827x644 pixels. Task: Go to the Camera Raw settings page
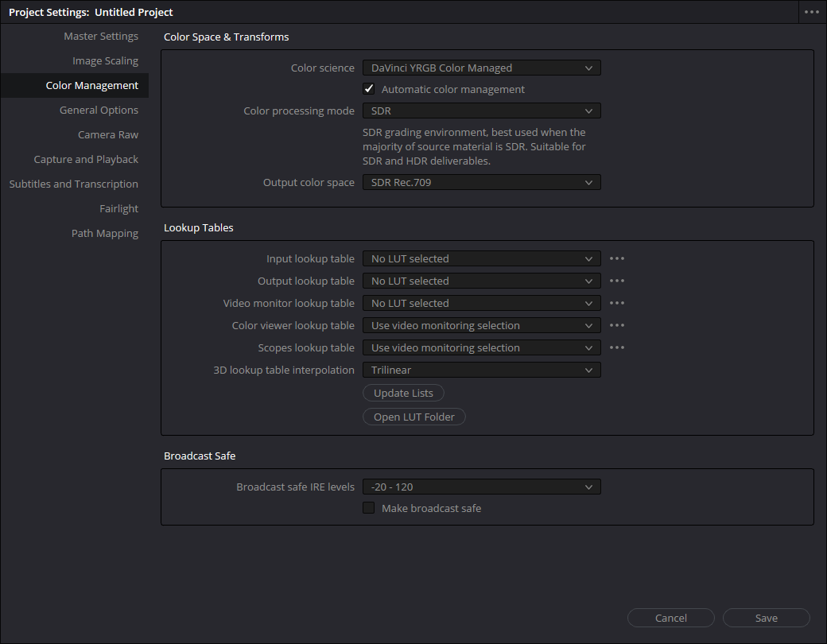(x=108, y=135)
